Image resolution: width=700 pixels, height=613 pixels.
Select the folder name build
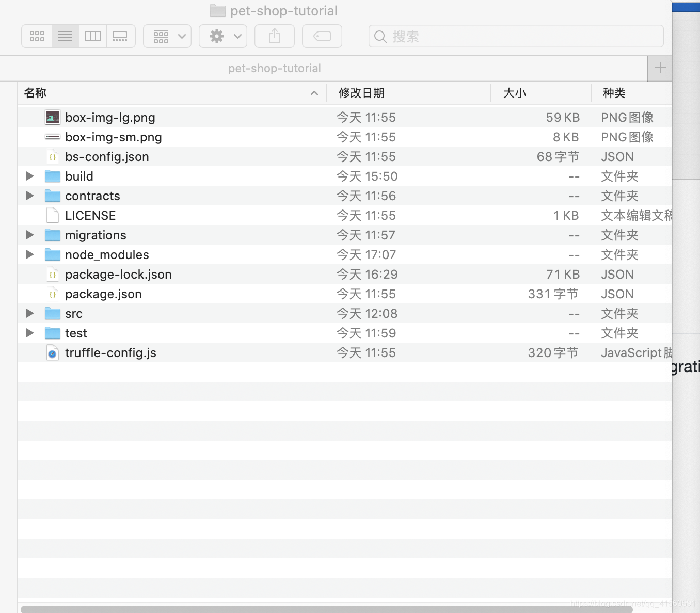(79, 176)
